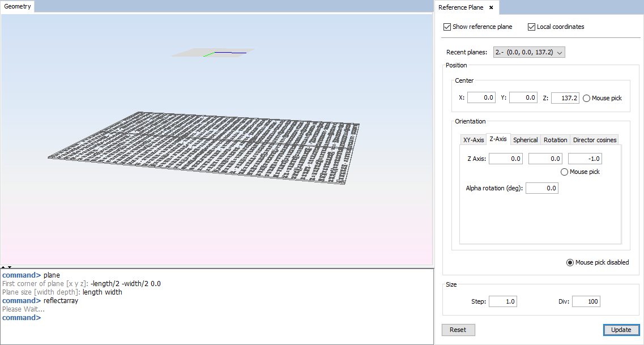Click the Center X coordinate field
The width and height of the screenshot is (644, 345).
(481, 98)
